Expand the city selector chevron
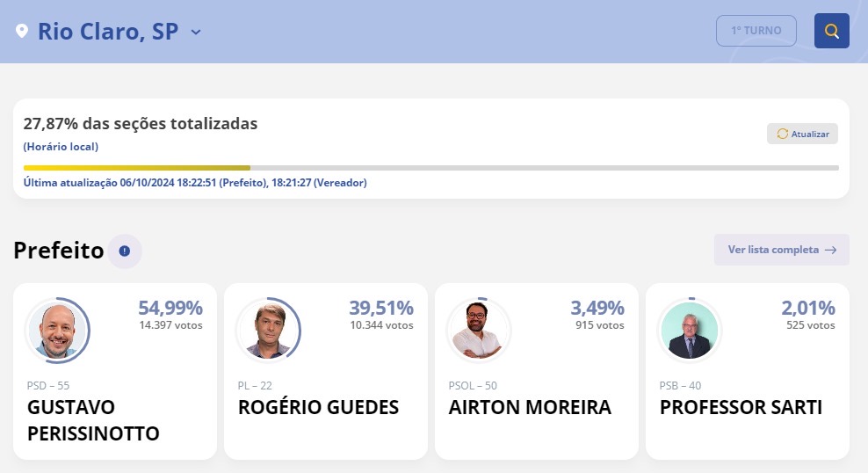 pyautogui.click(x=195, y=33)
